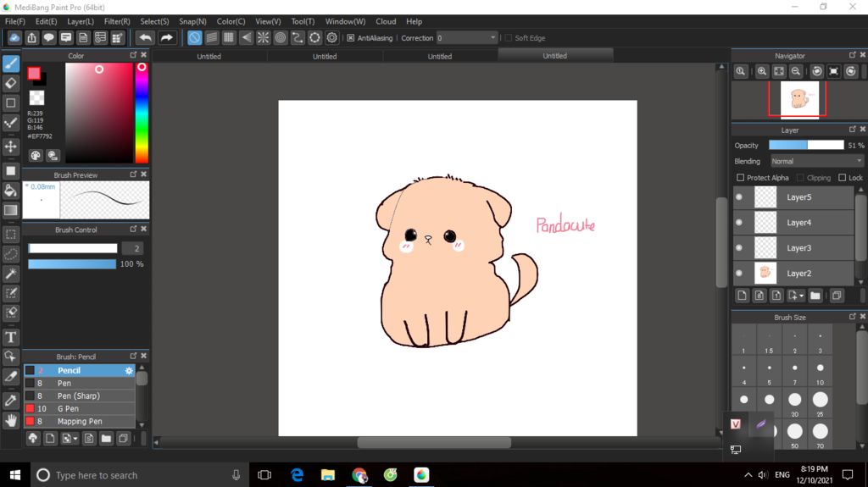Toggle the AntiAliasing checkbox

(x=350, y=37)
